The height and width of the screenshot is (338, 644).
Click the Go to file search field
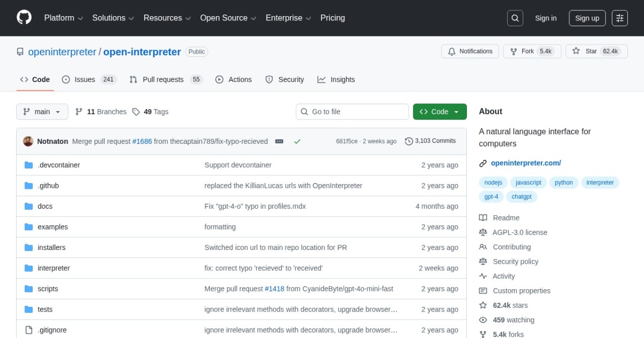click(x=352, y=112)
